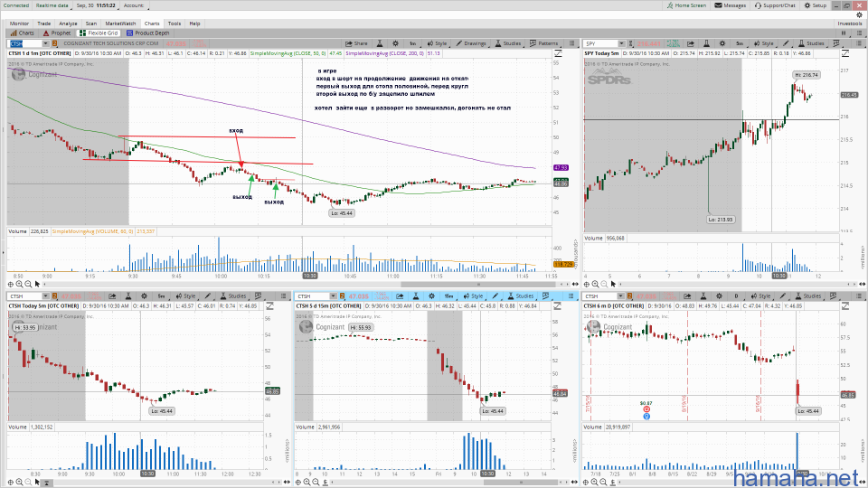
Task: Click flask icon on SPY chart toolbar
Action: 706,43
